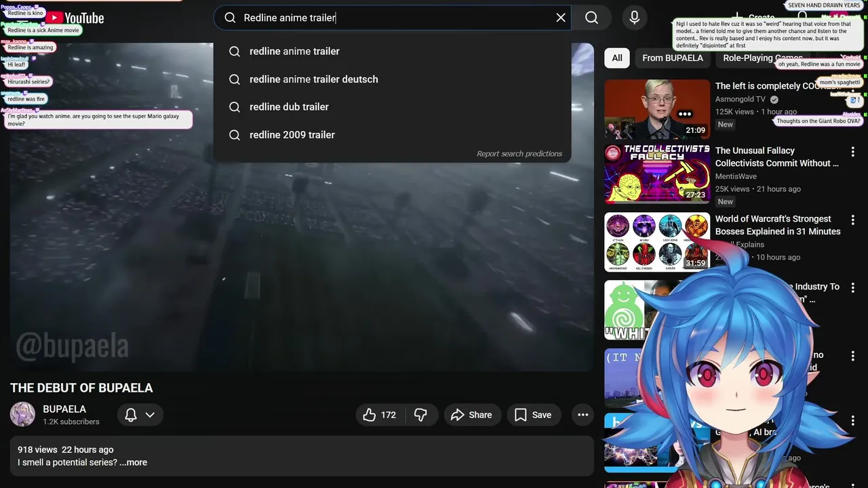The width and height of the screenshot is (868, 488).
Task: Open options for World of Warcraft video
Action: (x=853, y=220)
